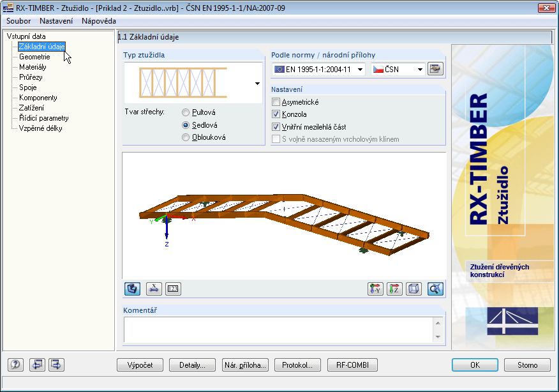Open Geometrie in navigation tree

34,57
